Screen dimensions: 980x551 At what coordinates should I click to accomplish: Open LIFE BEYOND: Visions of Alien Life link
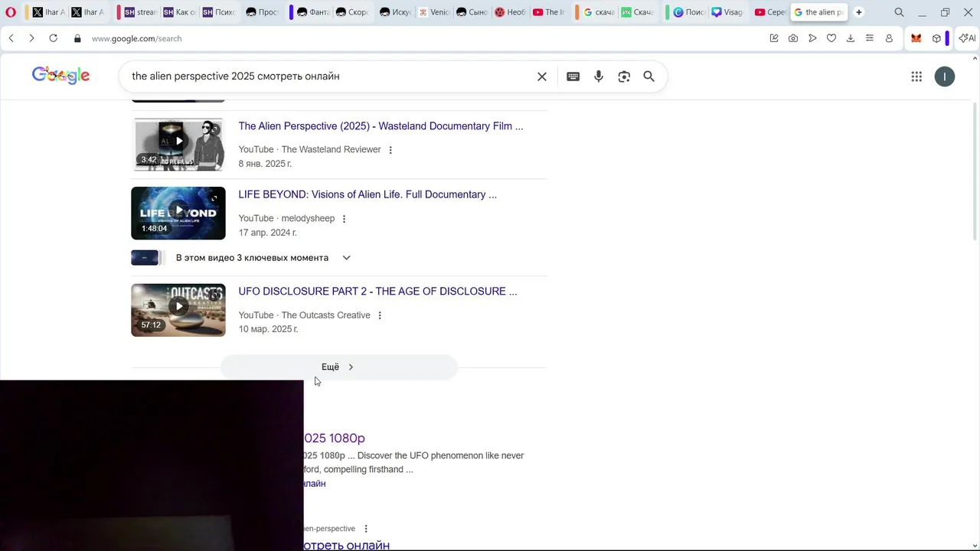click(367, 194)
